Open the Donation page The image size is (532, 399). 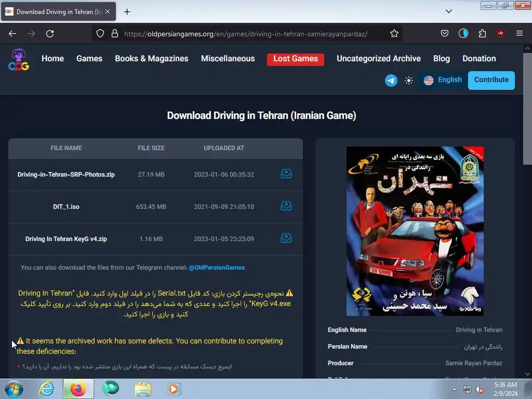point(479,59)
